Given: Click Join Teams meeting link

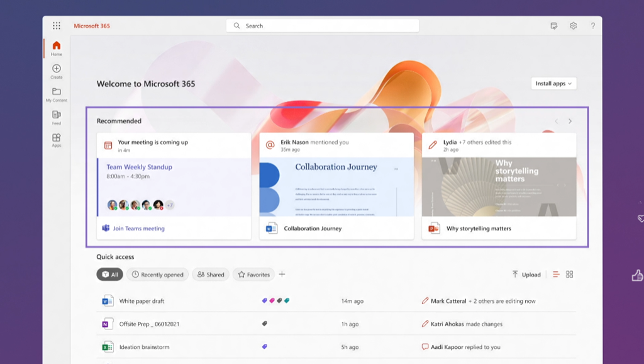Looking at the screenshot, I should coord(138,229).
